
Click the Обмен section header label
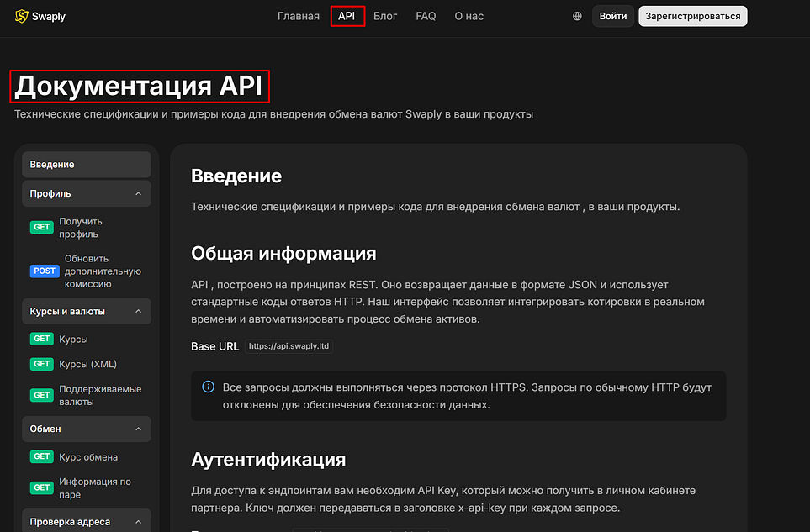pos(45,429)
